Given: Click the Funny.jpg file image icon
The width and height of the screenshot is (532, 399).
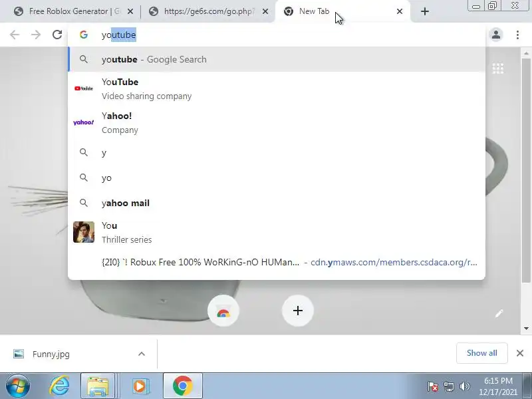Looking at the screenshot, I should (19, 354).
